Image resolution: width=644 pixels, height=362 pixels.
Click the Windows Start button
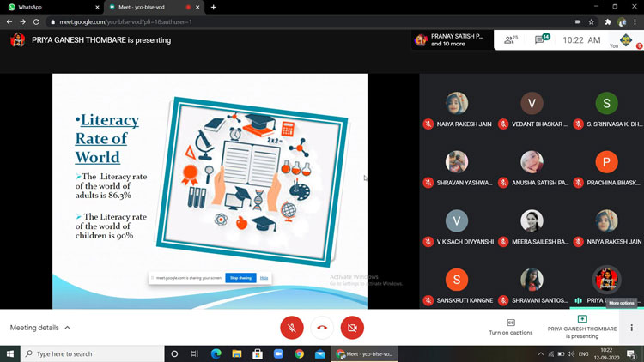(x=11, y=353)
